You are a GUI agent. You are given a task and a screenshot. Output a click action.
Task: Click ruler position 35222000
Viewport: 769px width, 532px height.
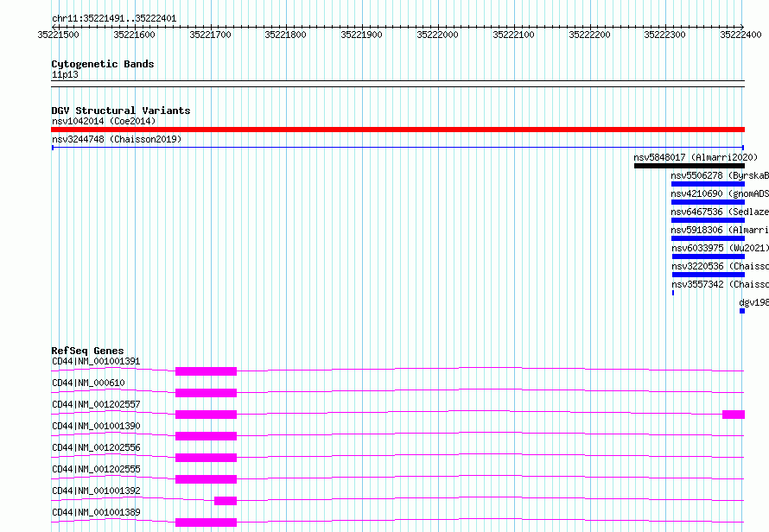click(437, 35)
